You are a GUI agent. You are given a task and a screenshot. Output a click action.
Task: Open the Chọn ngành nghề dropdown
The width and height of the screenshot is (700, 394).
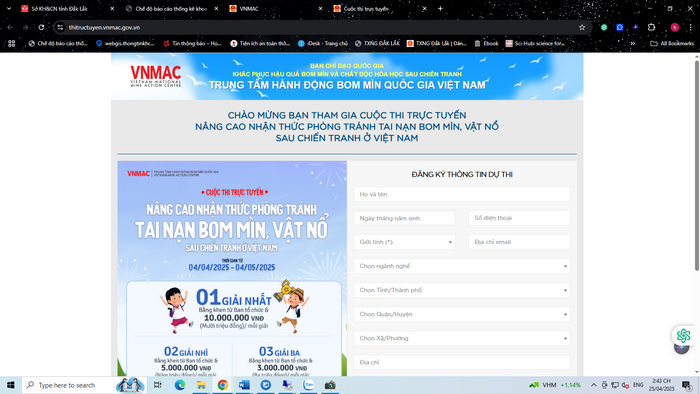click(x=462, y=266)
